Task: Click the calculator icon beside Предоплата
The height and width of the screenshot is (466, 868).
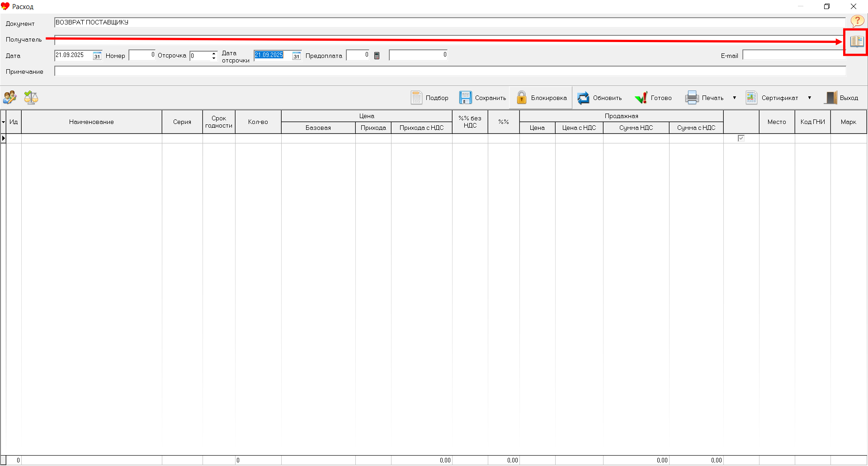Action: [x=377, y=56]
